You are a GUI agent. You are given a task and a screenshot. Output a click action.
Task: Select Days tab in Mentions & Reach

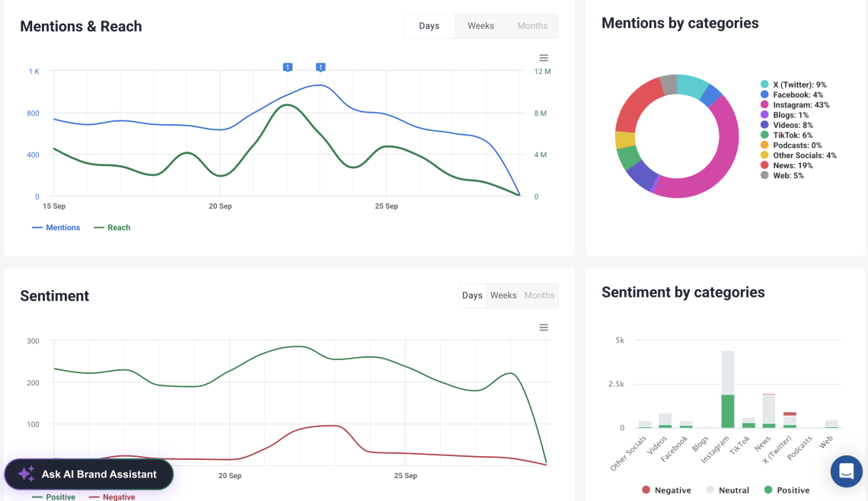pyautogui.click(x=429, y=26)
